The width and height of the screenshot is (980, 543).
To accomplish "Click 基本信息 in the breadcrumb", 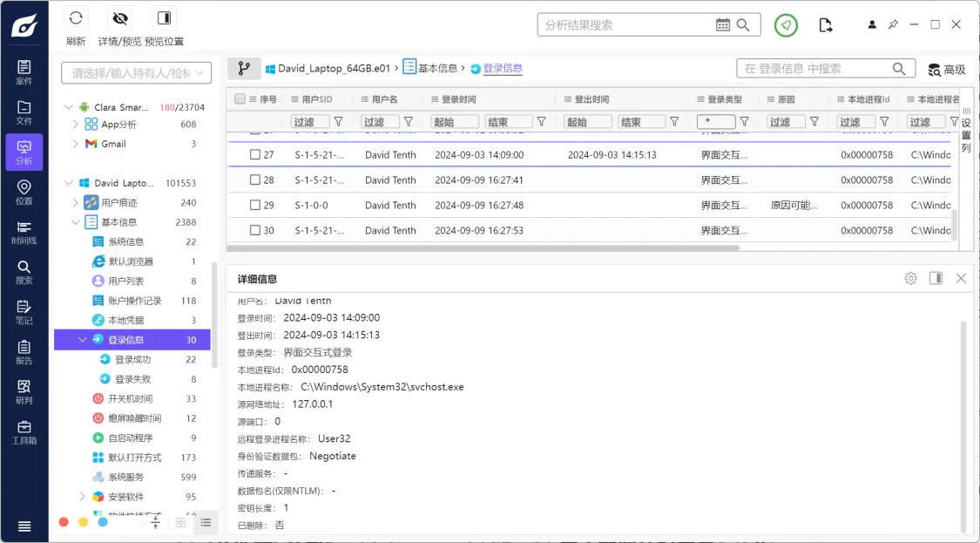I will click(x=437, y=68).
